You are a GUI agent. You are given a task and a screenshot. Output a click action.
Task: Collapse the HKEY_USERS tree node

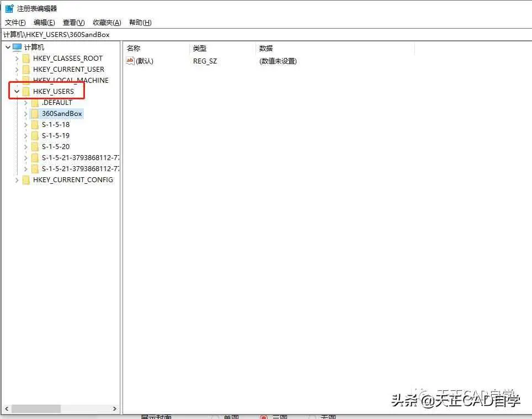(17, 92)
